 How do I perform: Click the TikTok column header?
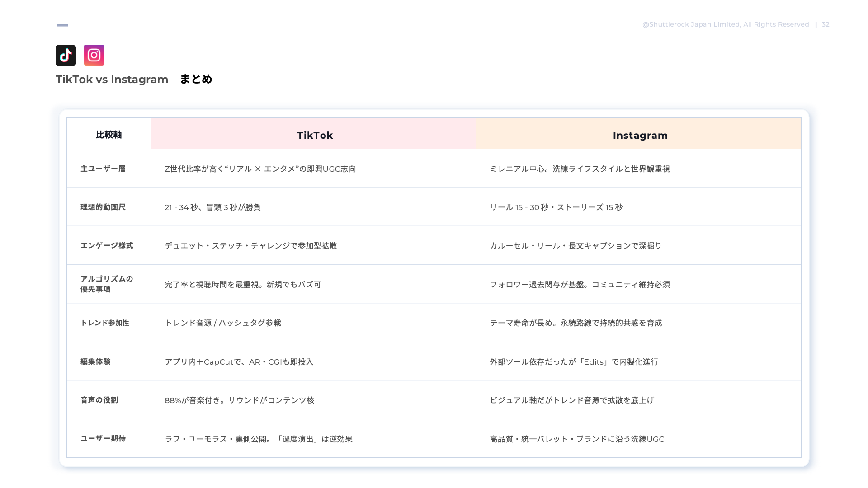(x=315, y=135)
